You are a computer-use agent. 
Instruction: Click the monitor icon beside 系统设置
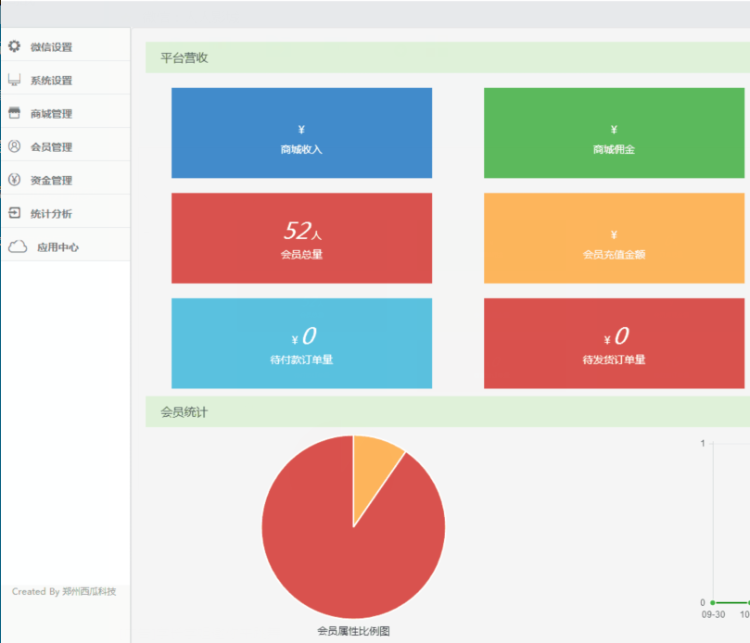[x=14, y=79]
